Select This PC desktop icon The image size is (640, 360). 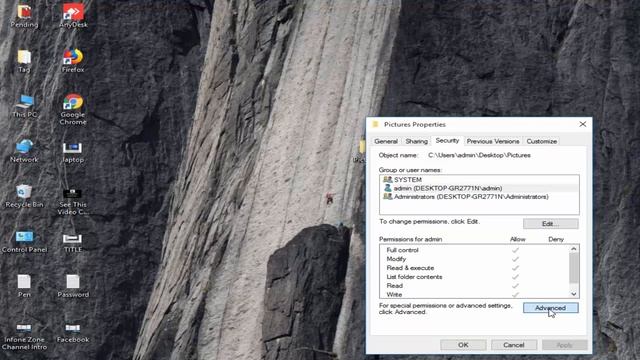tap(24, 105)
